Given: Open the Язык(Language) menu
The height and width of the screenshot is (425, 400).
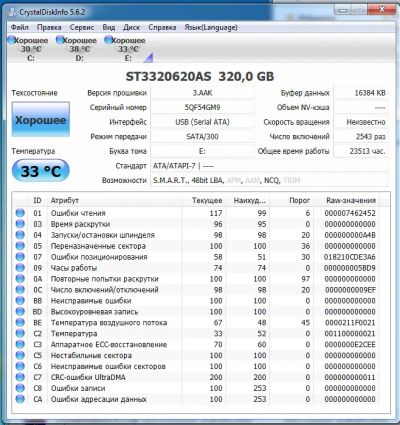Looking at the screenshot, I should [x=211, y=27].
